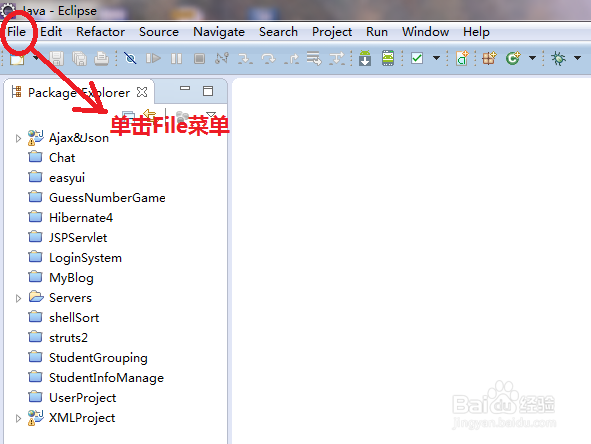Select the JSPServlet project
591x444 pixels.
[78, 237]
